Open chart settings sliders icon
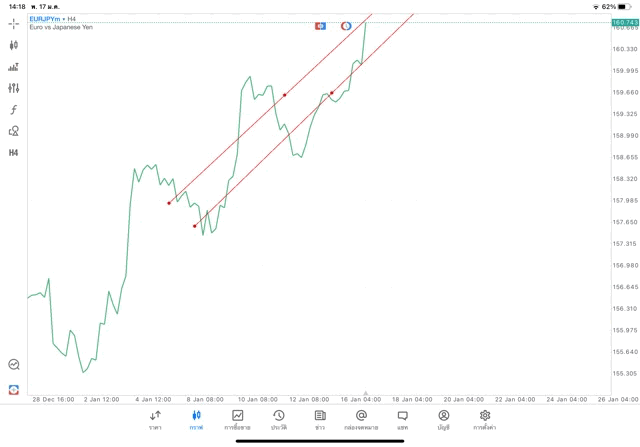The height and width of the screenshot is (447, 640). [14, 88]
